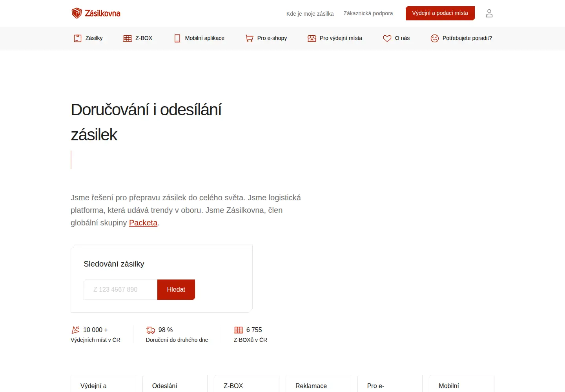Open the Mobilní card at the bottom

(x=461, y=384)
